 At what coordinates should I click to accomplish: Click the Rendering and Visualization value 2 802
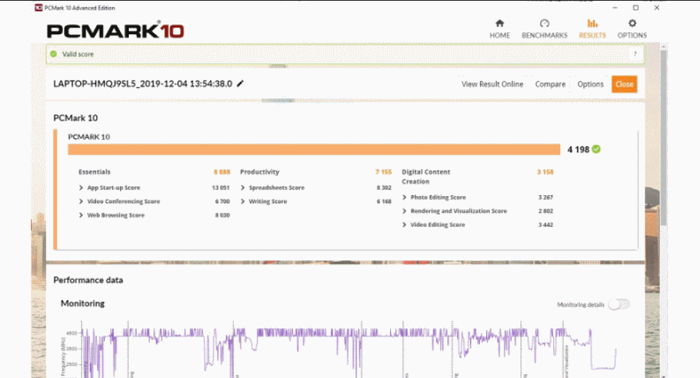pos(546,211)
